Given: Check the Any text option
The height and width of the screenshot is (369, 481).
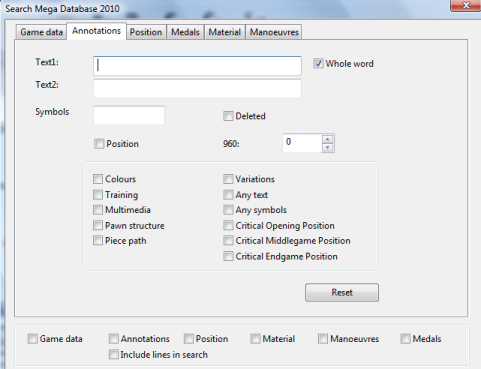Looking at the screenshot, I should (x=228, y=195).
